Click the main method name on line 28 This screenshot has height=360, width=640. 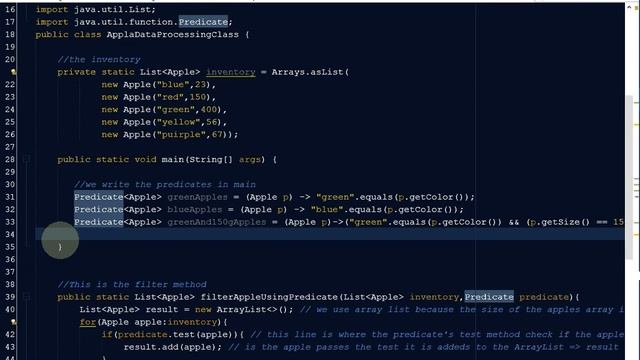pos(173,160)
